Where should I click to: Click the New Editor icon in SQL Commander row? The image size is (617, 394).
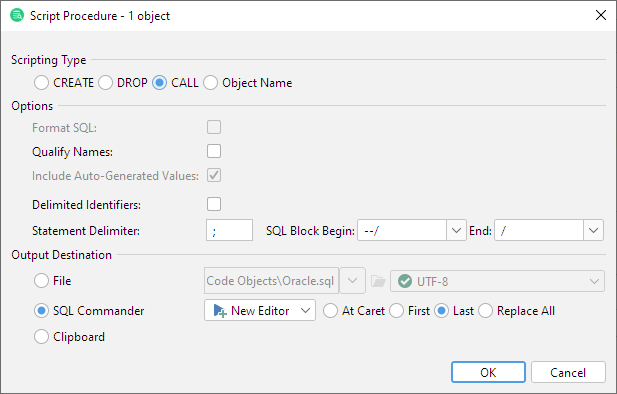pyautogui.click(x=220, y=311)
